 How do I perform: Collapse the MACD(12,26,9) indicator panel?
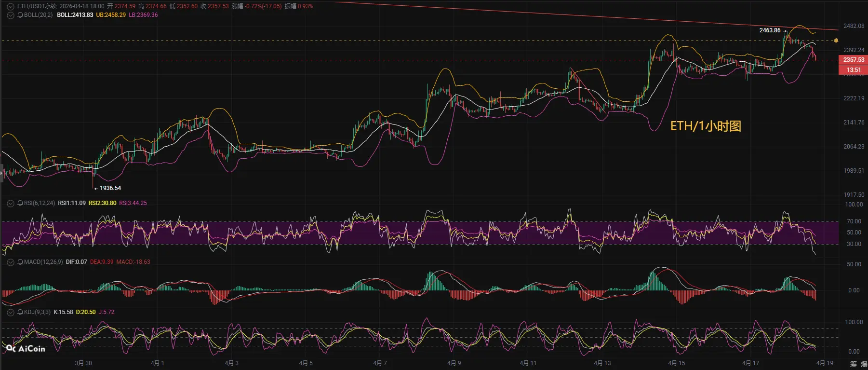tap(11, 262)
